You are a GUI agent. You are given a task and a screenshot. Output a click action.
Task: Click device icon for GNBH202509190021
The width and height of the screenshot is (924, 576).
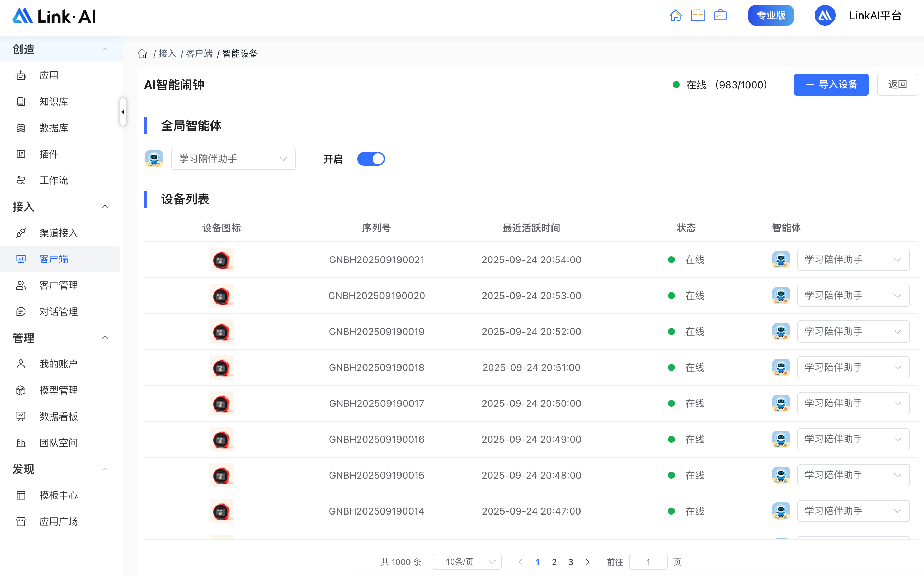(221, 260)
